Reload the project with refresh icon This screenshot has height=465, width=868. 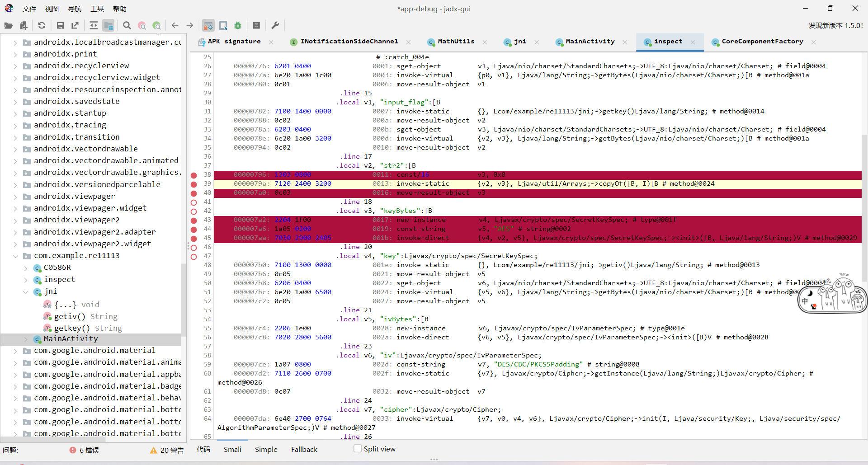[x=42, y=25]
